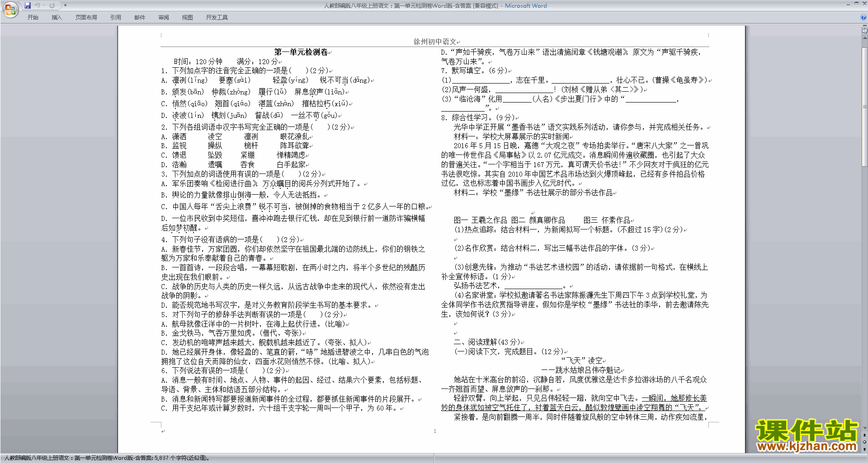Open the 插入 ribbon tab
Viewport: 868px width, 463px height.
(x=57, y=18)
